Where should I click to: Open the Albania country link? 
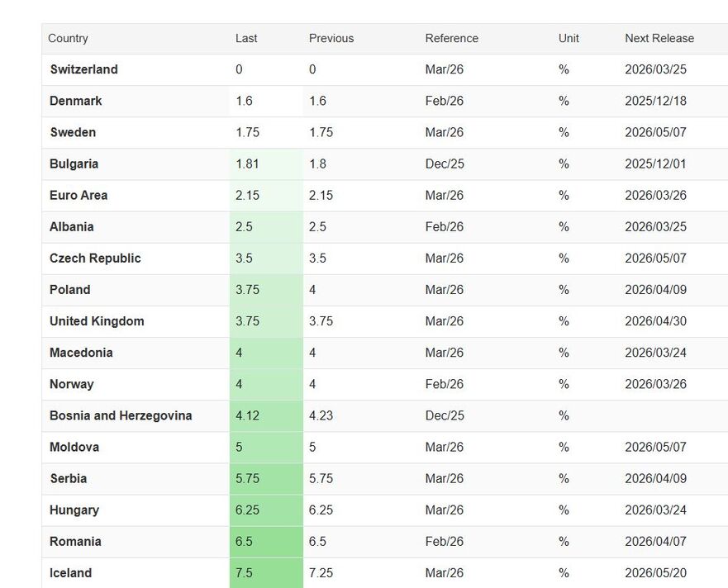[x=72, y=227]
